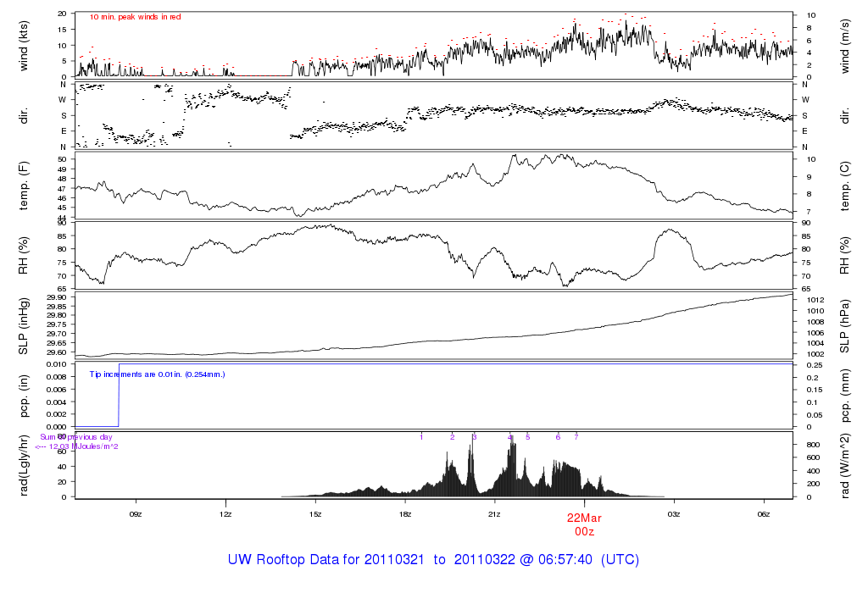The image size is (868, 593).
Task: Click the 09z time tick label
Action: click(x=136, y=514)
